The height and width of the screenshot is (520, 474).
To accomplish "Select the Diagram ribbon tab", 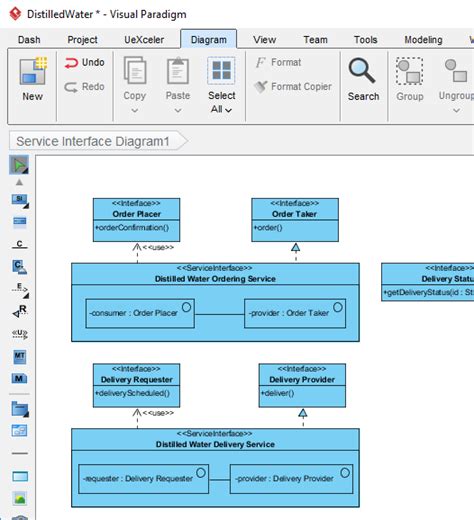I will click(x=209, y=40).
